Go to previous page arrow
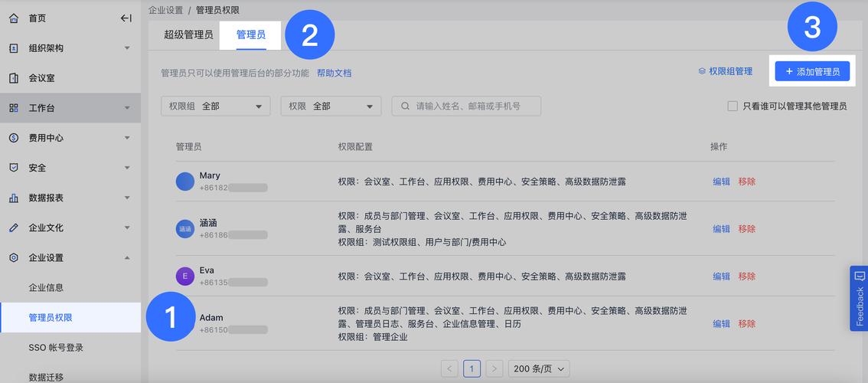Image resolution: width=868 pixels, height=383 pixels. pyautogui.click(x=449, y=368)
